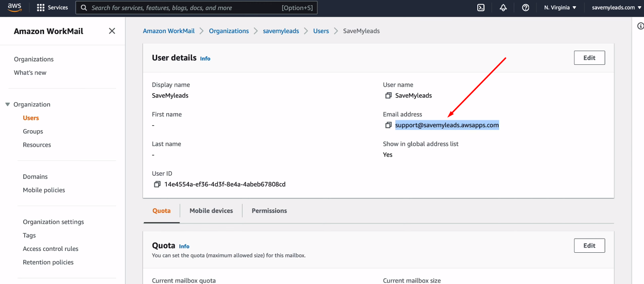Select Users in the sidebar

pyautogui.click(x=31, y=118)
